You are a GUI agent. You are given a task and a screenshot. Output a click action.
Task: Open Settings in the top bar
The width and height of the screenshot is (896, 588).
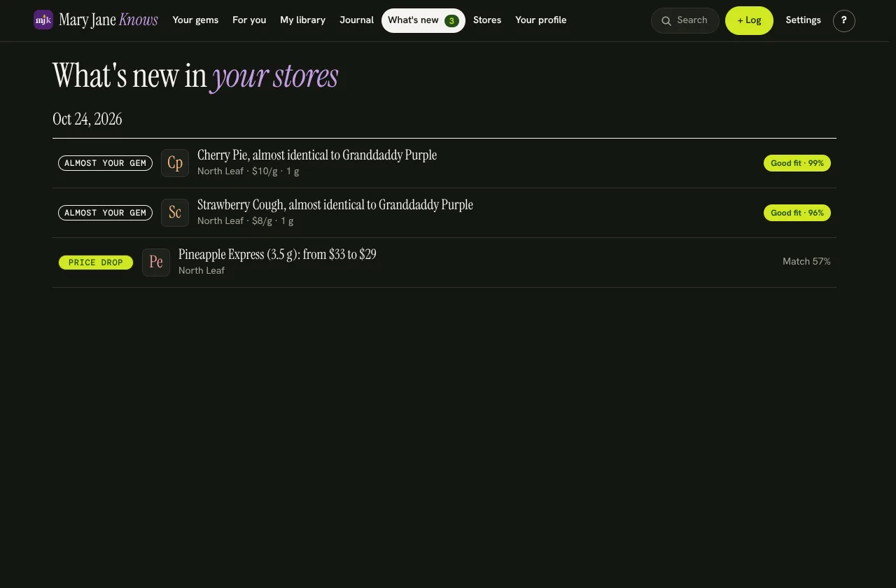point(803,20)
